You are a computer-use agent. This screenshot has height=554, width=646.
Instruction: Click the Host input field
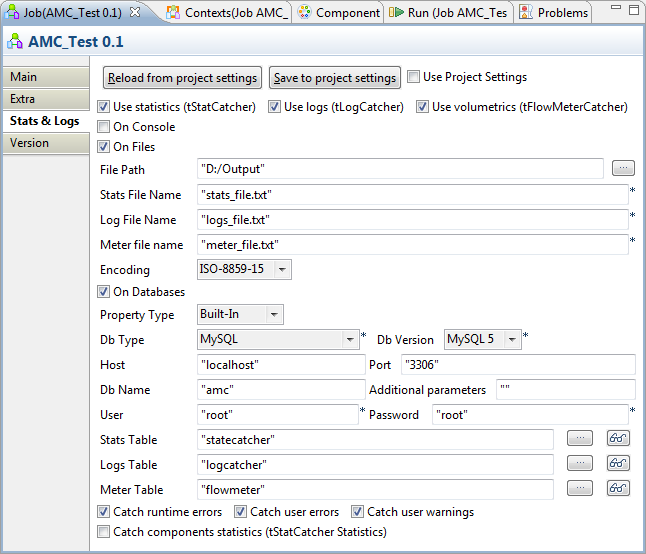282,365
